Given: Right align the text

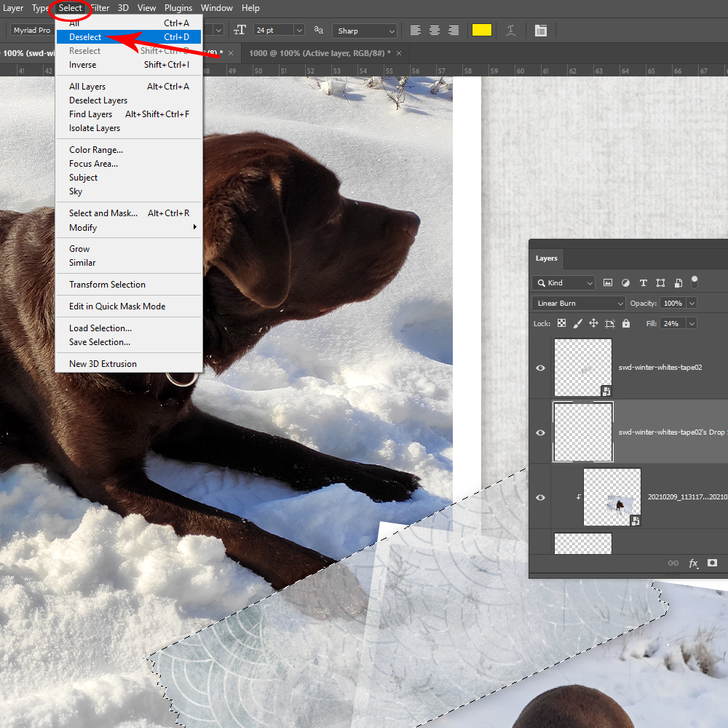Looking at the screenshot, I should 454,31.
